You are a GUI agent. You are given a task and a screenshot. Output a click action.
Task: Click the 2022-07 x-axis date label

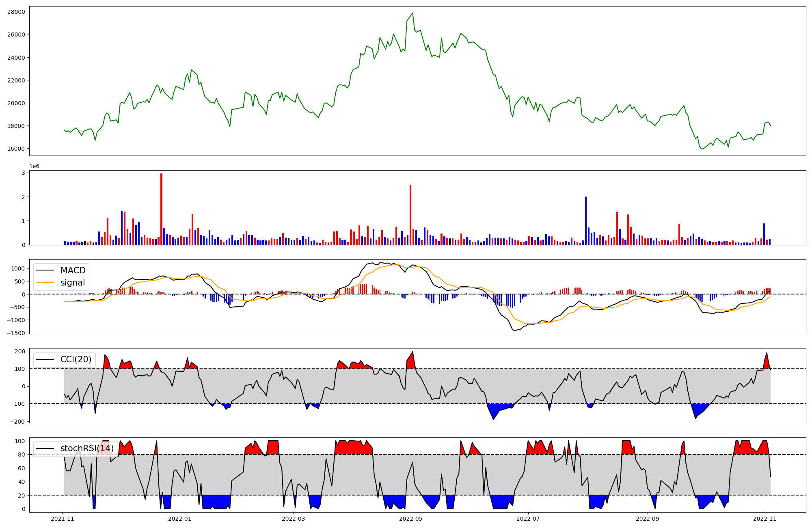(x=528, y=519)
